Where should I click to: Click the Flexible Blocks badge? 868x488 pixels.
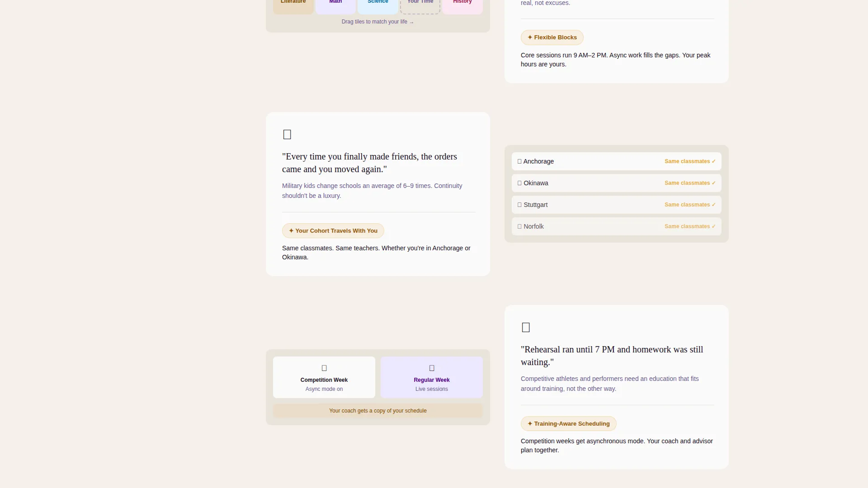(x=552, y=38)
